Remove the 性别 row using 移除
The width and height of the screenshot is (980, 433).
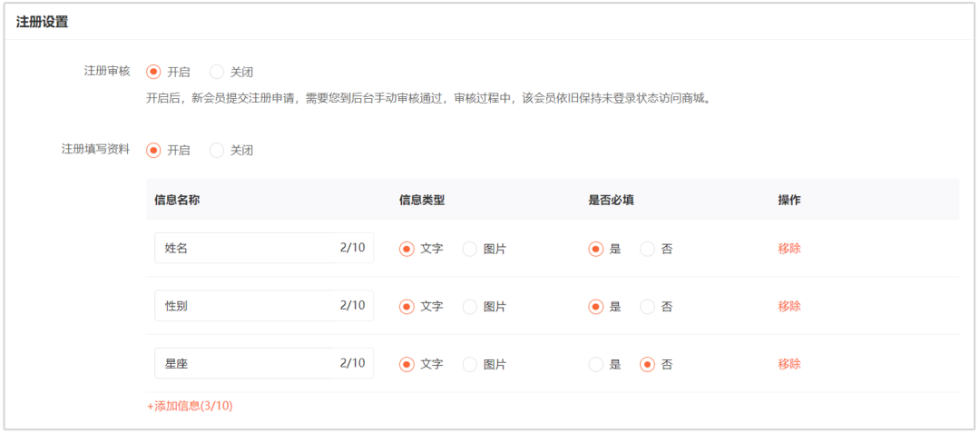pyautogui.click(x=789, y=307)
